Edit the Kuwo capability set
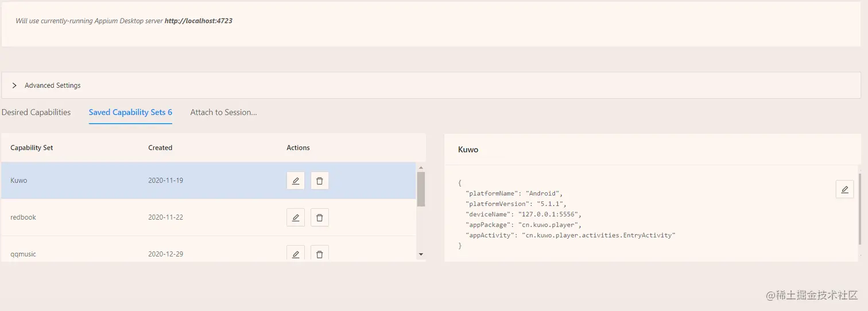 (x=296, y=181)
